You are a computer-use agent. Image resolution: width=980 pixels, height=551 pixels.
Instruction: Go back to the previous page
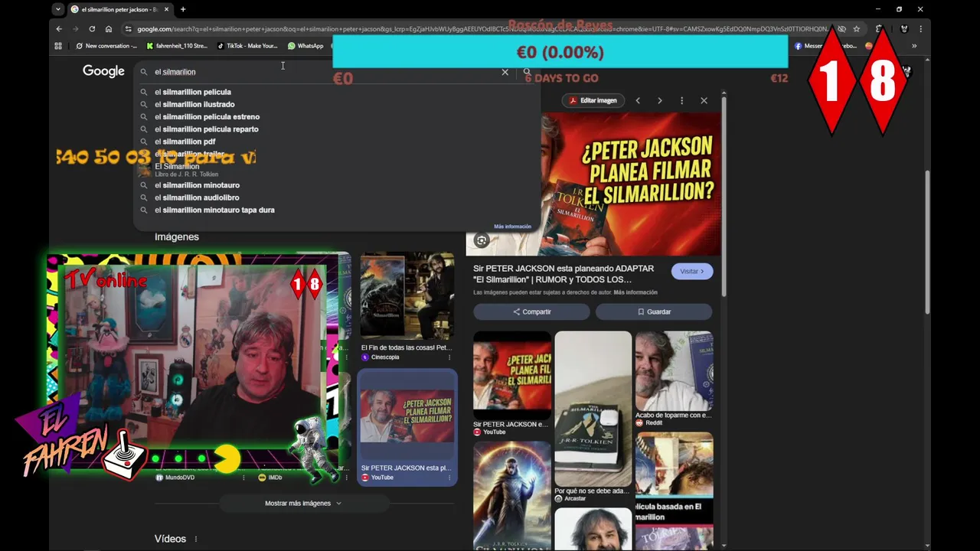59,29
